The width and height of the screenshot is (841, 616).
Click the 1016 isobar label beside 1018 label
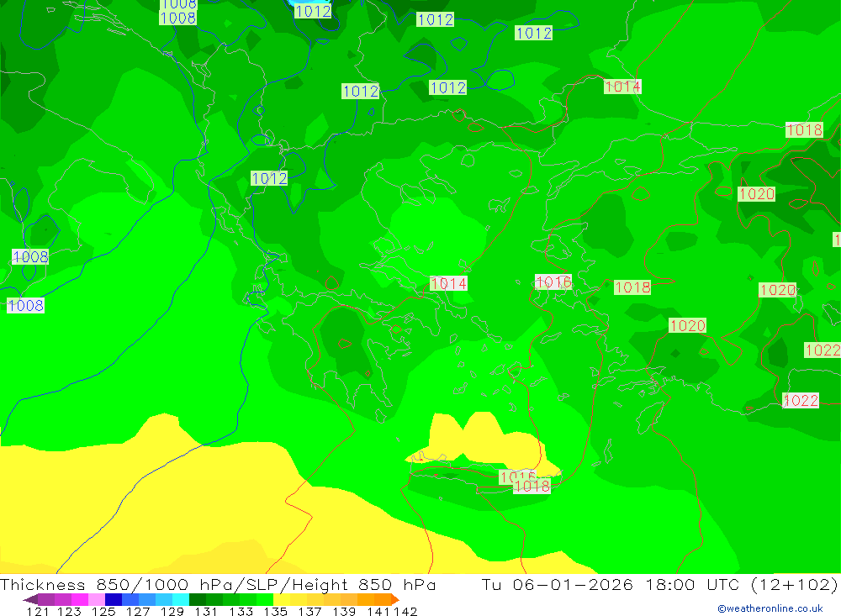click(553, 282)
